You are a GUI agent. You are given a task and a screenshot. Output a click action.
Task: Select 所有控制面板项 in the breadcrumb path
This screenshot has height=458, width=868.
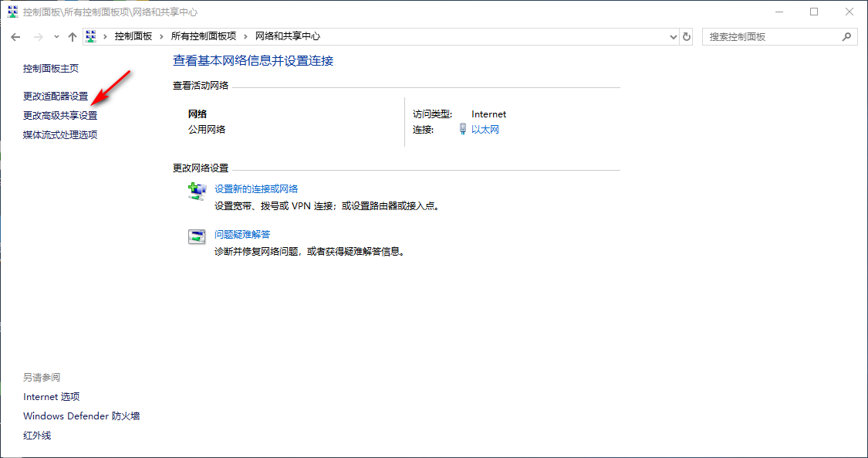(202, 36)
